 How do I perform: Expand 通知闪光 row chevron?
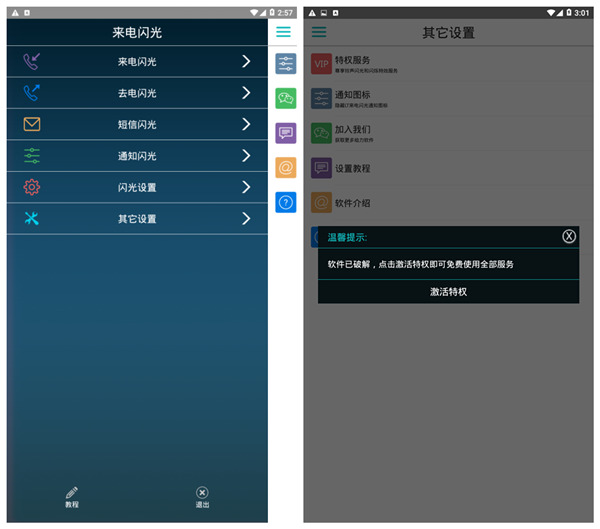246,156
